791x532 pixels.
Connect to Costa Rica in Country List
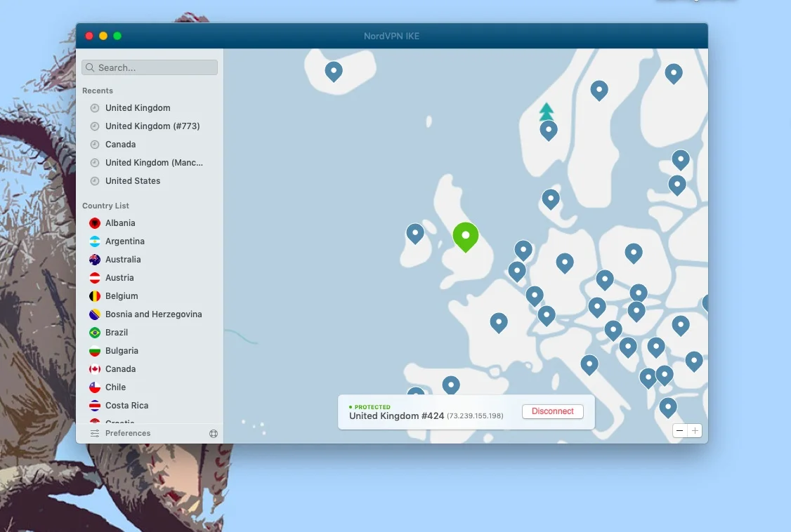click(126, 406)
